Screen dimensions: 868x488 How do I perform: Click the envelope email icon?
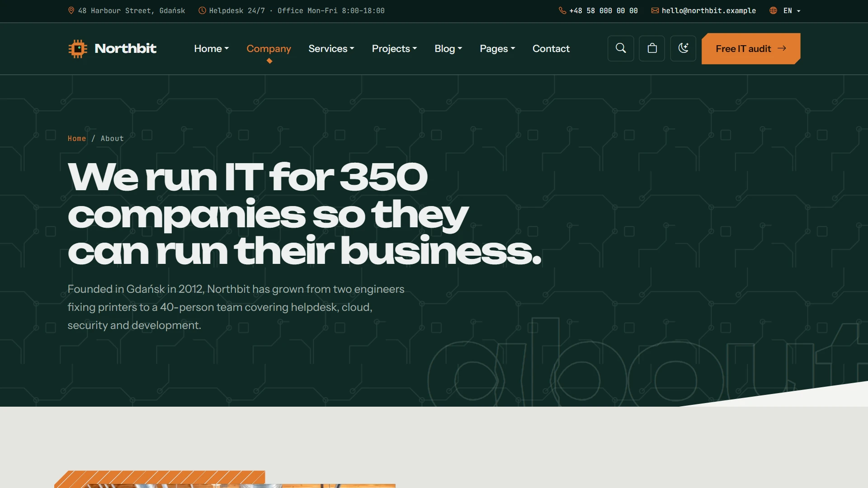pos(655,10)
